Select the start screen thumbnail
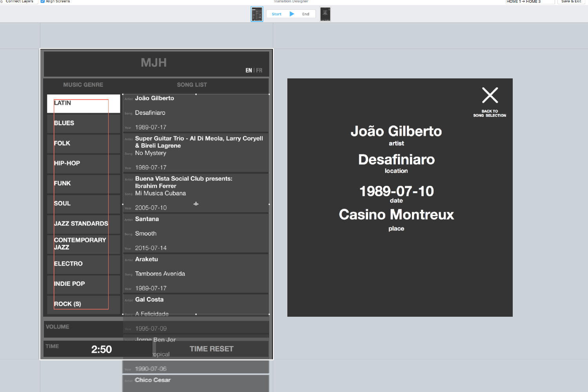This screenshot has width=588, height=392. pyautogui.click(x=257, y=14)
